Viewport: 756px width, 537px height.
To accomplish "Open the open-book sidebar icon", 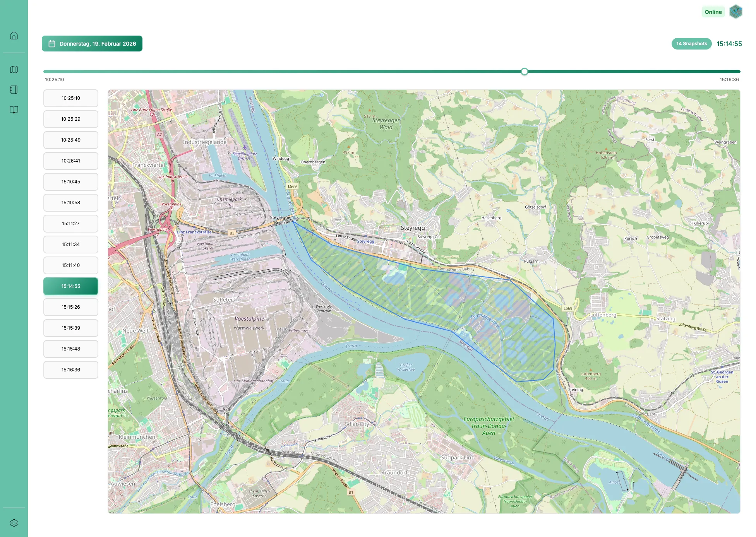I will pos(14,110).
